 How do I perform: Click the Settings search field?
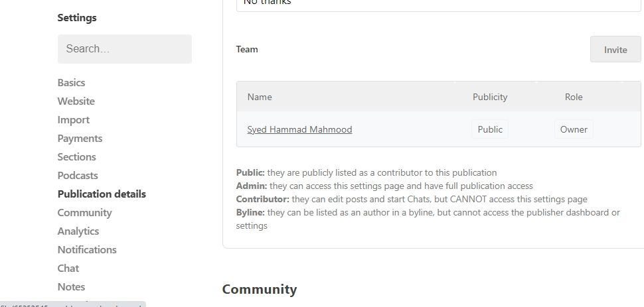[124, 49]
